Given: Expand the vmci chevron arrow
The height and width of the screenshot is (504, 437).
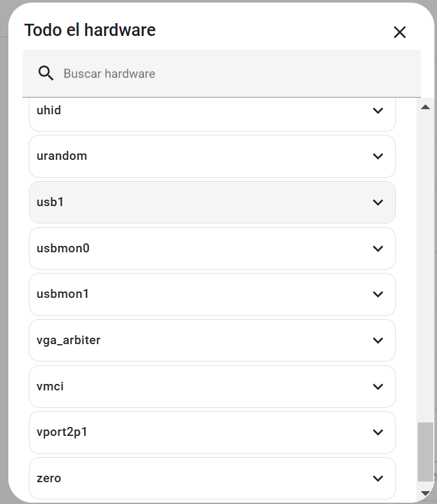Looking at the screenshot, I should click(x=378, y=387).
